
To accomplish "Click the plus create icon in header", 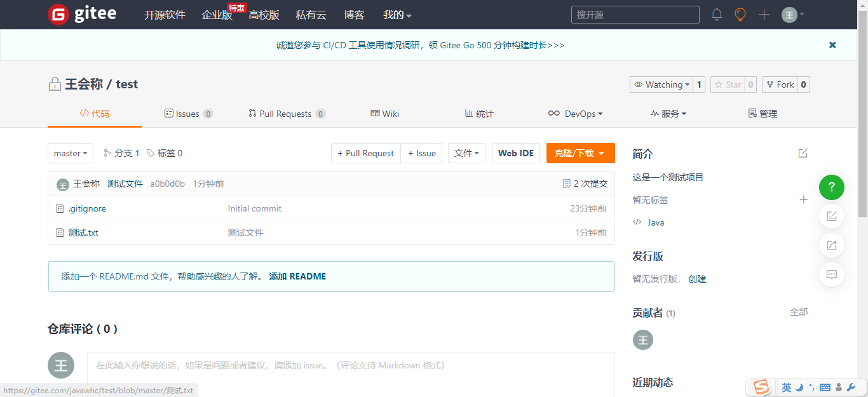I will coord(764,15).
